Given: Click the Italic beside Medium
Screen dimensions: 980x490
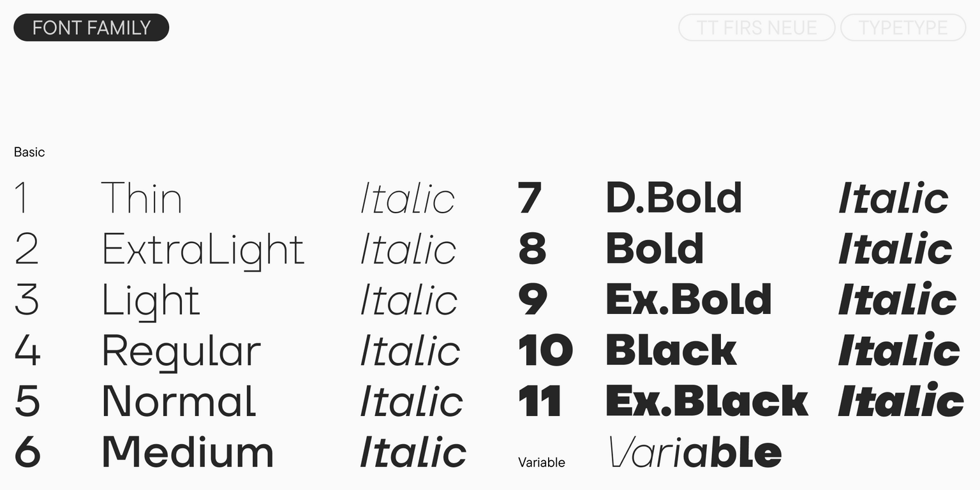Looking at the screenshot, I should click(413, 452).
